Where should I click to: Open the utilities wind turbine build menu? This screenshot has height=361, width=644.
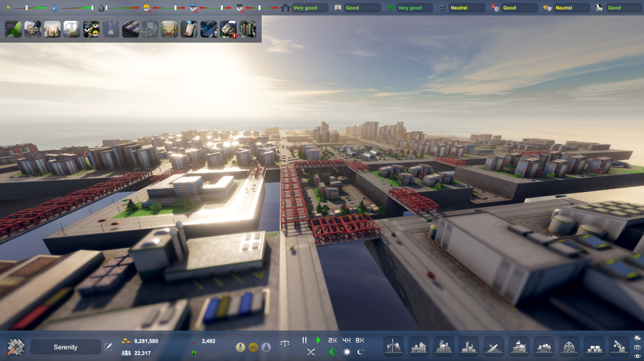tap(393, 347)
